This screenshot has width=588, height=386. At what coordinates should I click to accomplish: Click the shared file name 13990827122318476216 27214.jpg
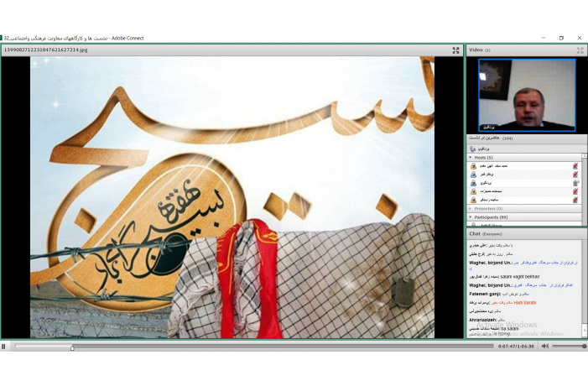(45, 50)
